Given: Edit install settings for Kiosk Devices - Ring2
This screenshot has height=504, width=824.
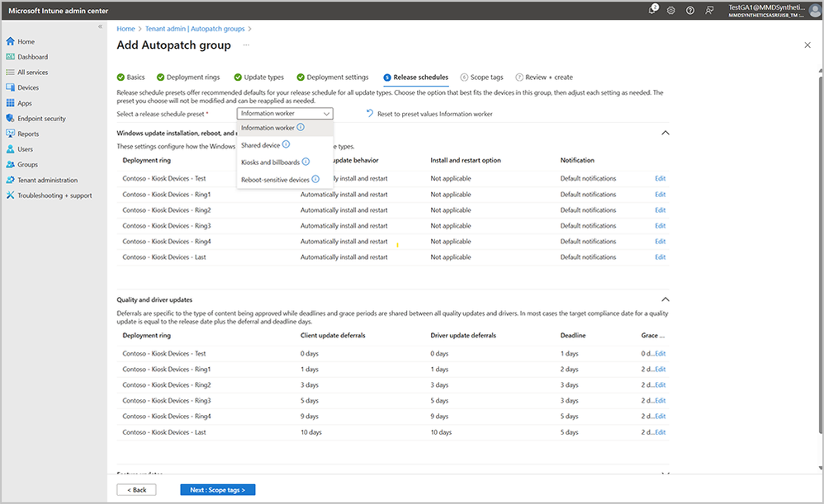Looking at the screenshot, I should point(660,210).
